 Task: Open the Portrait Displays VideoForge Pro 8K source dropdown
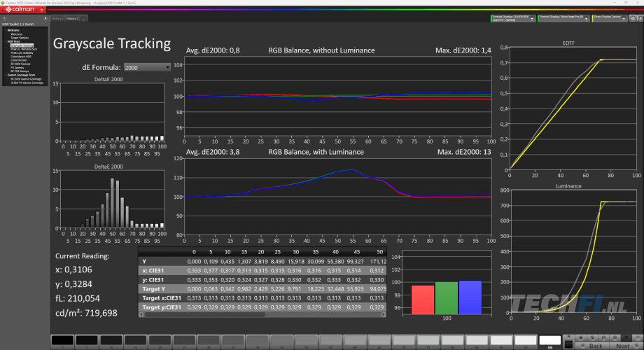pyautogui.click(x=587, y=17)
